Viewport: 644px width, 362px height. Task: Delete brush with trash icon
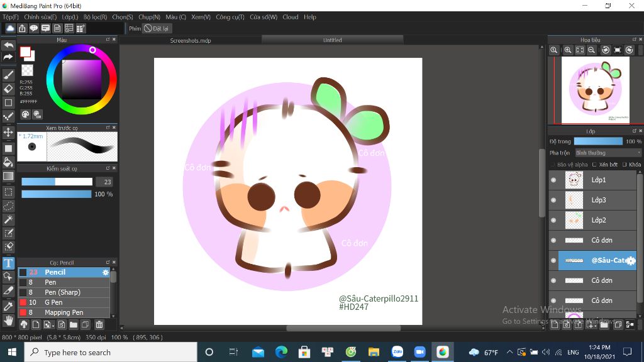click(99, 325)
